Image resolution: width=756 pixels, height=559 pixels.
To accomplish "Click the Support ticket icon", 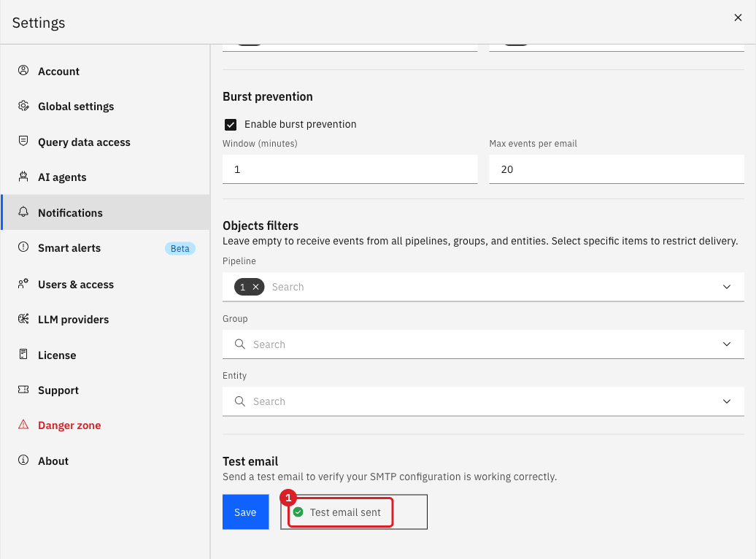I will [23, 389].
